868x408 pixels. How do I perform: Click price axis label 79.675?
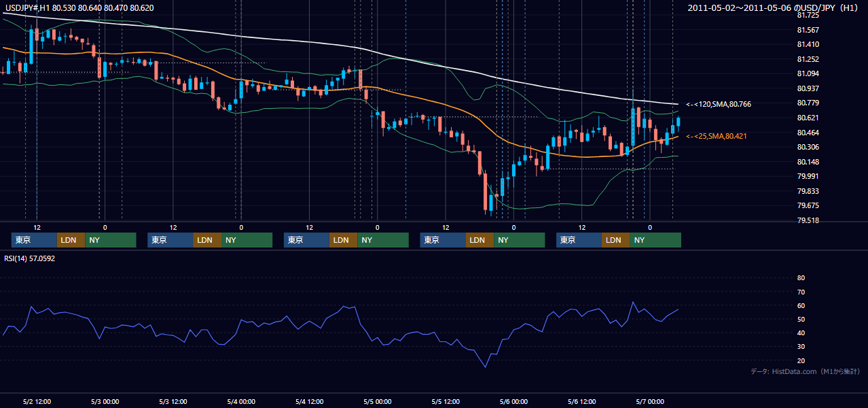pos(808,205)
